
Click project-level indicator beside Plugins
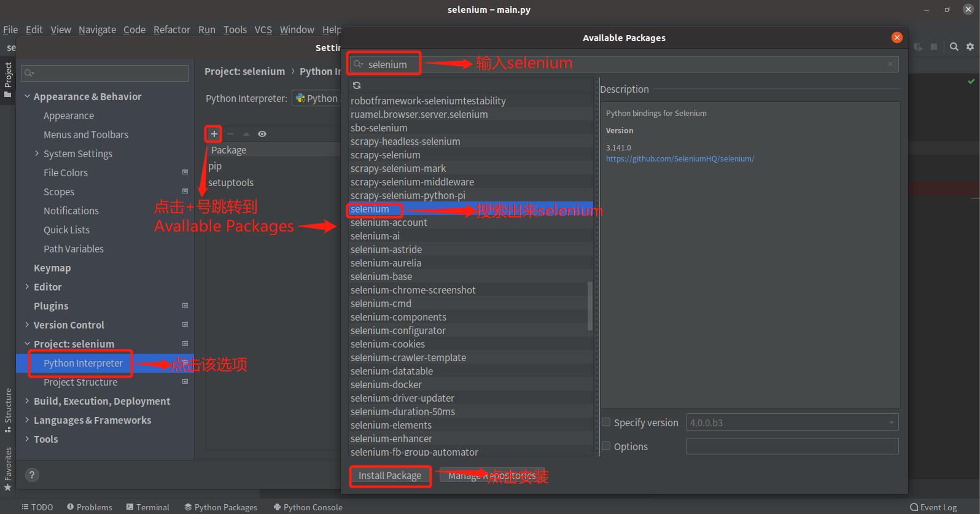(x=185, y=305)
